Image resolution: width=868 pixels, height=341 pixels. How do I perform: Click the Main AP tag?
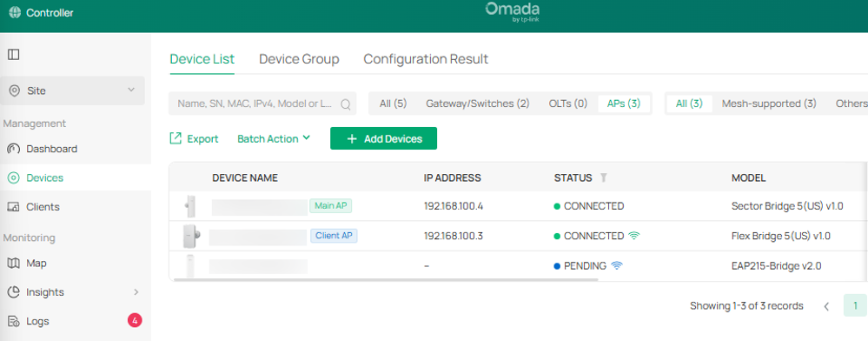coord(330,205)
